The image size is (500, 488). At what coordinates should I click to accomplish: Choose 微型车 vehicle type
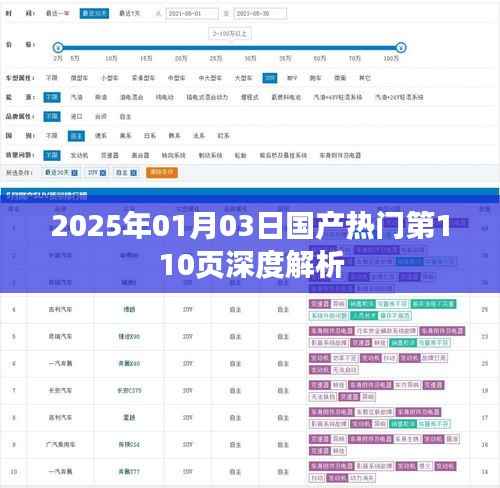pos(79,78)
